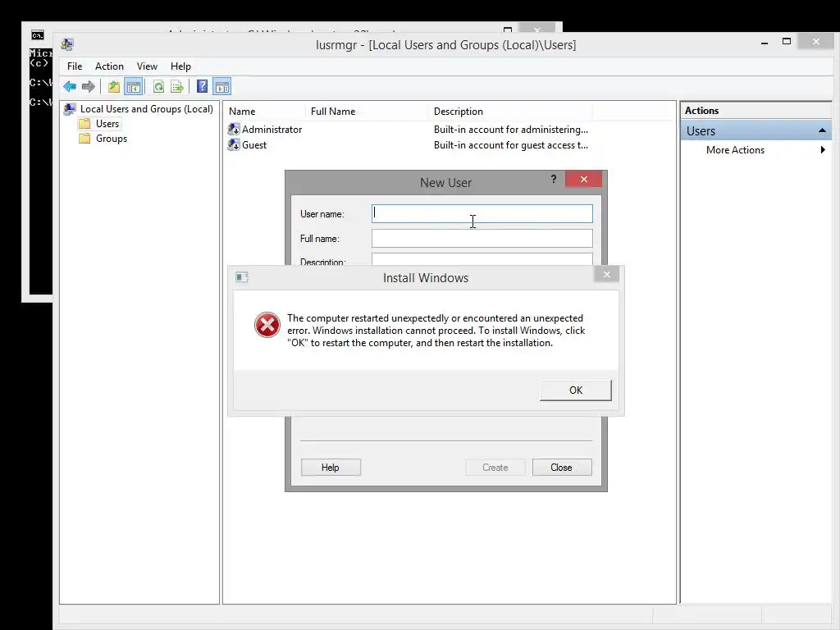Maximize the lusrmgr window
Image resolution: width=840 pixels, height=630 pixels.
pyautogui.click(x=787, y=42)
